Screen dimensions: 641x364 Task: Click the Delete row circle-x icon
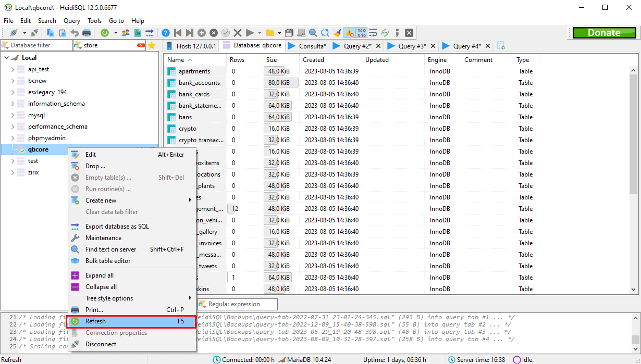coord(214,33)
